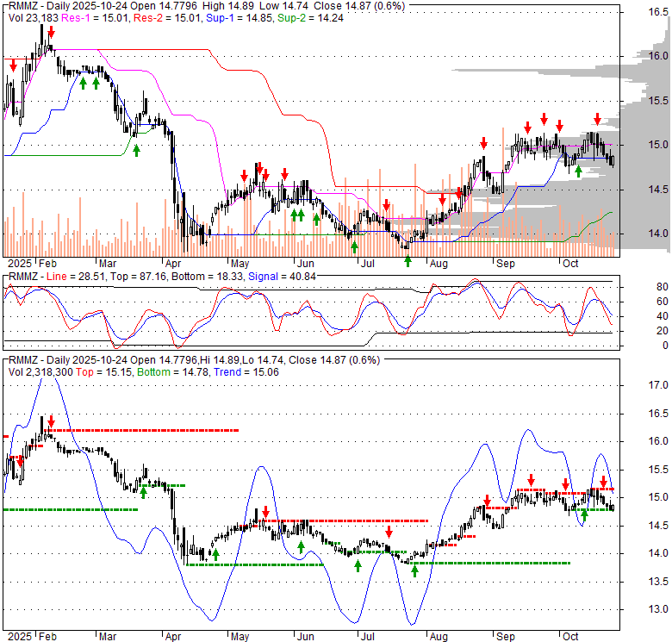Viewport: 672px width, 642px height.
Task: Click the Feb month label under the top chart
Action: (47, 264)
